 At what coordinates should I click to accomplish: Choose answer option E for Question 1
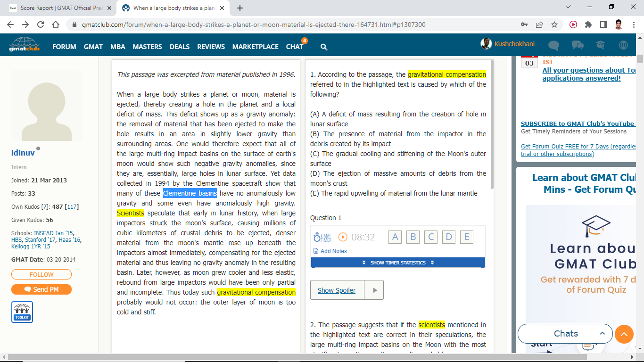pyautogui.click(x=467, y=237)
